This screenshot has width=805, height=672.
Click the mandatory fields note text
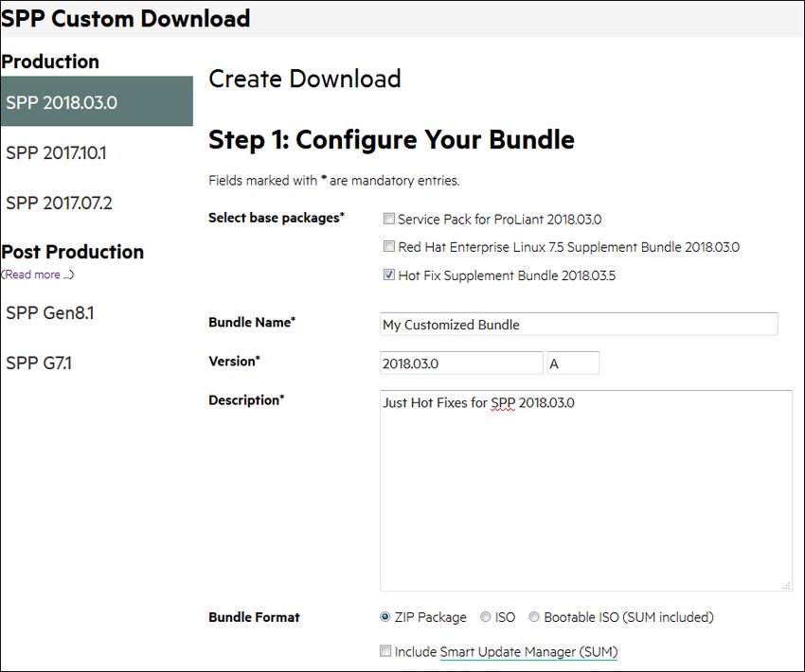pos(334,181)
